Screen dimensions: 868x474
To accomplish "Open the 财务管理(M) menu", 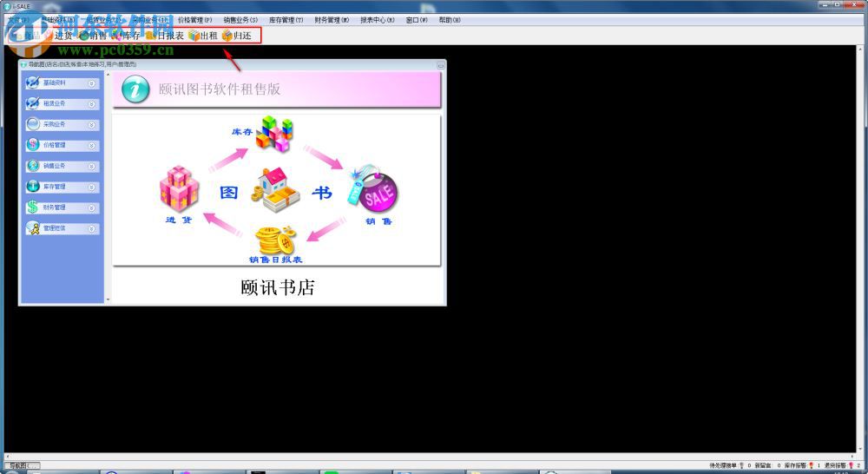I will click(x=332, y=20).
